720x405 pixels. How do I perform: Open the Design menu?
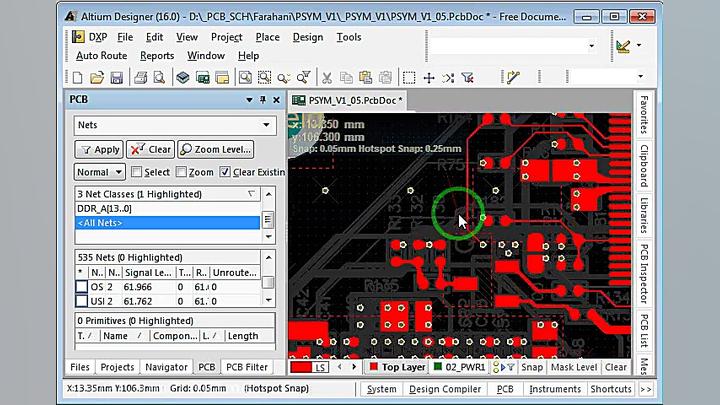coord(308,37)
